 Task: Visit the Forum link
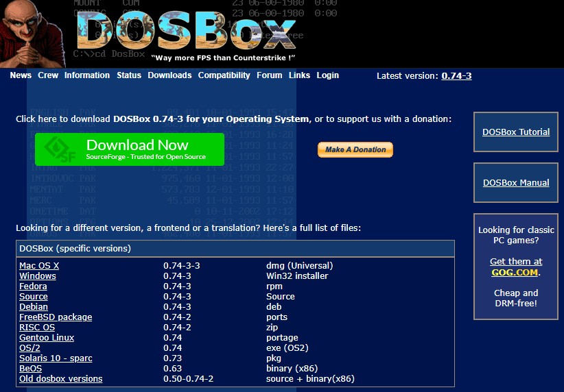pyautogui.click(x=270, y=75)
